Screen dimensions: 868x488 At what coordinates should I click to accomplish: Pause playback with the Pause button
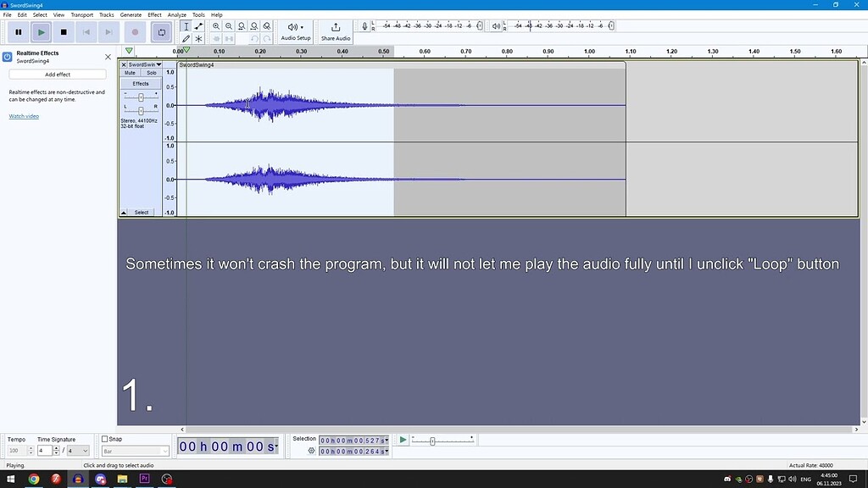click(19, 32)
